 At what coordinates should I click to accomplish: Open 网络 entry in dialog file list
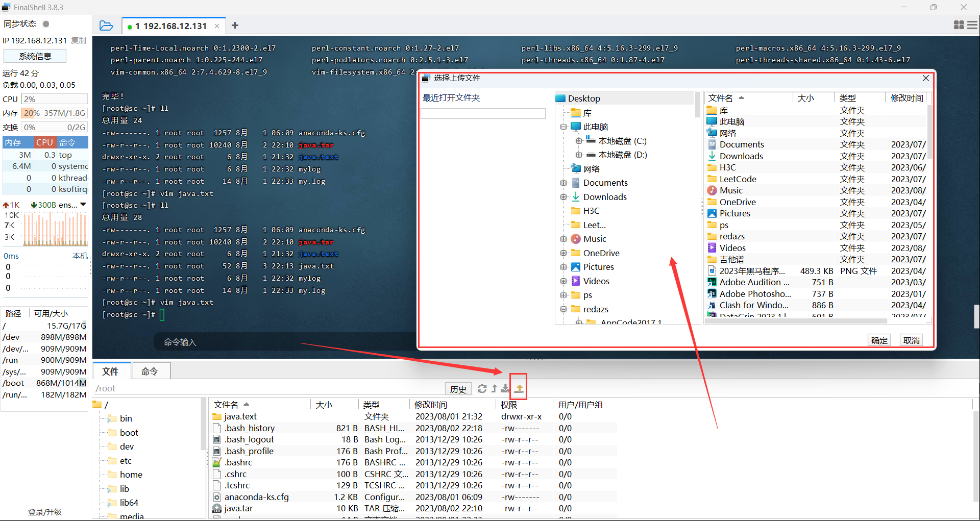(x=727, y=133)
